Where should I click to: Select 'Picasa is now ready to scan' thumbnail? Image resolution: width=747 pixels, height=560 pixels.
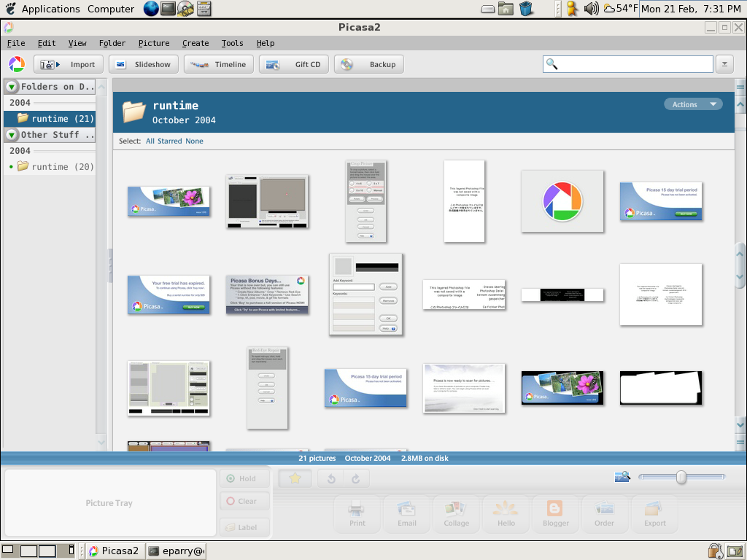pyautogui.click(x=464, y=388)
